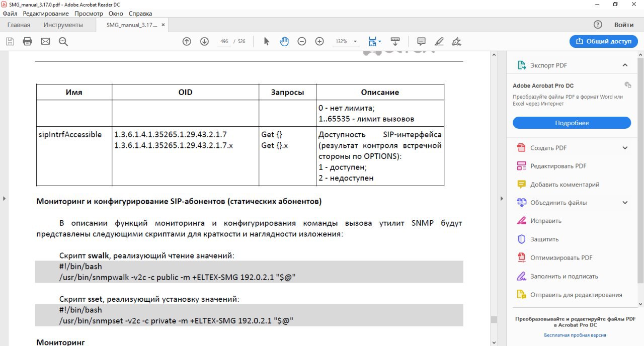Click the document vertical scrollbar thumb
Image resolution: width=644 pixels, height=346 pixels.
coord(494,319)
